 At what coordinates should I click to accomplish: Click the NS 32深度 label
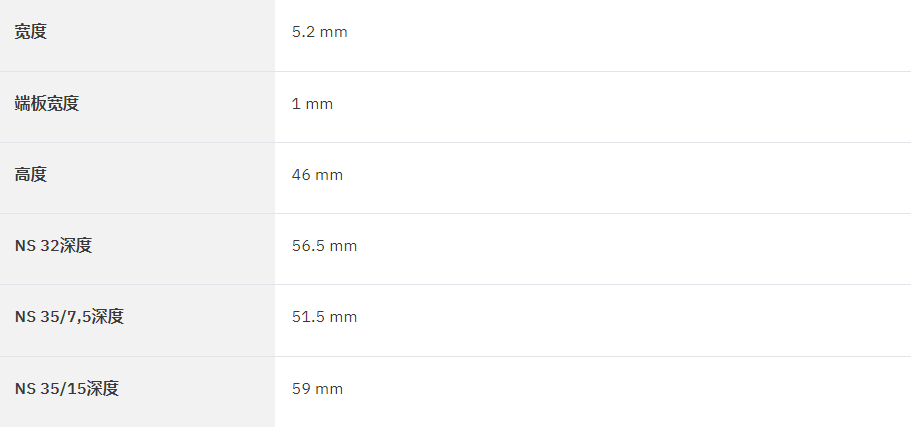(x=53, y=246)
